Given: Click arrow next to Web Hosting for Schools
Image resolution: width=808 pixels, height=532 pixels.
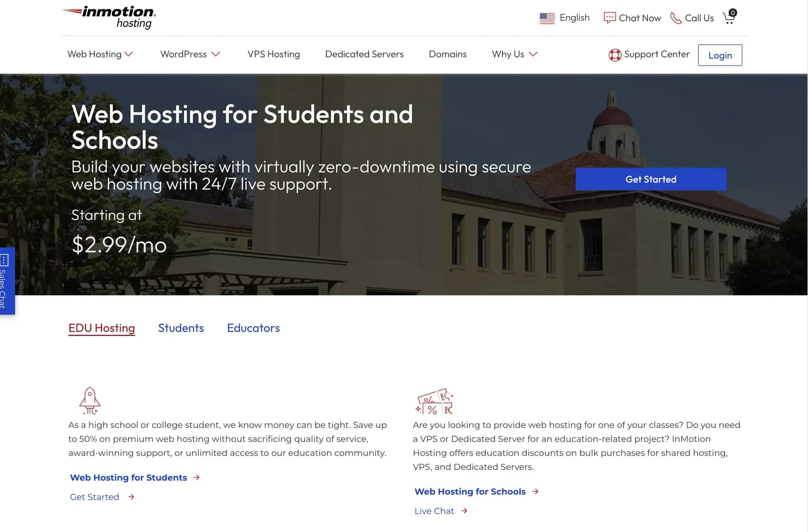Looking at the screenshot, I should [536, 492].
